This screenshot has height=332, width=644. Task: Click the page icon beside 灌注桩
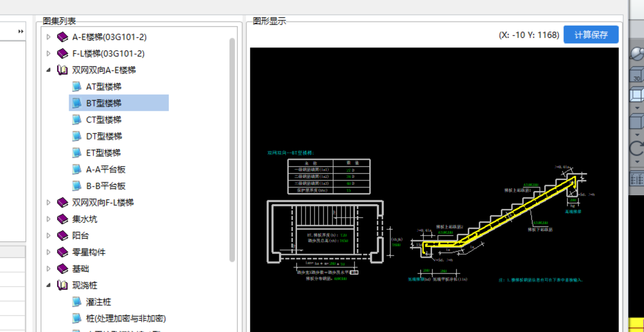[77, 302]
